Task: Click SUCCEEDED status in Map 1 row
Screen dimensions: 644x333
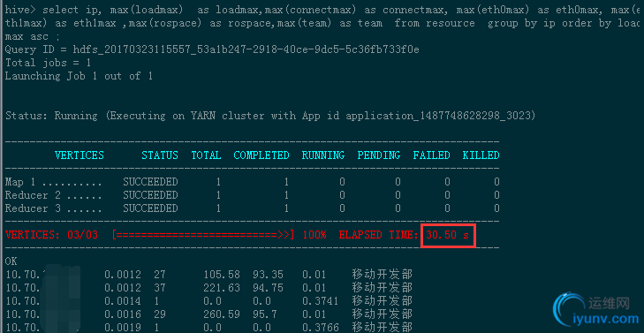Action: (x=150, y=181)
